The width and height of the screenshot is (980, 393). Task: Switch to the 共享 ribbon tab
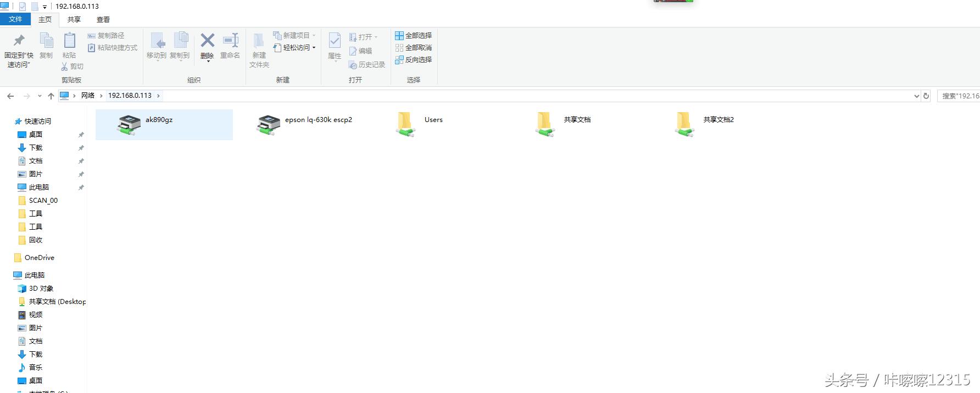click(74, 20)
